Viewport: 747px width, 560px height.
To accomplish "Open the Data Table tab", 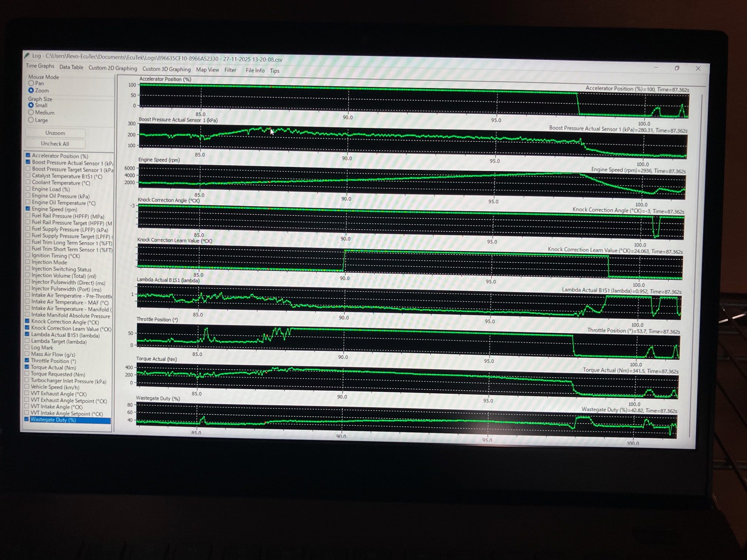I will click(x=71, y=67).
